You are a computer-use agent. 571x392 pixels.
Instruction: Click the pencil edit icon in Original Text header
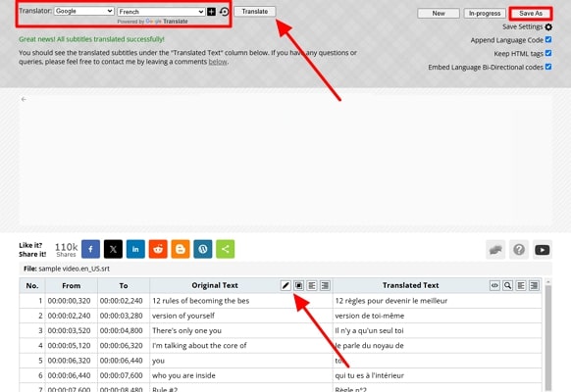(x=285, y=286)
